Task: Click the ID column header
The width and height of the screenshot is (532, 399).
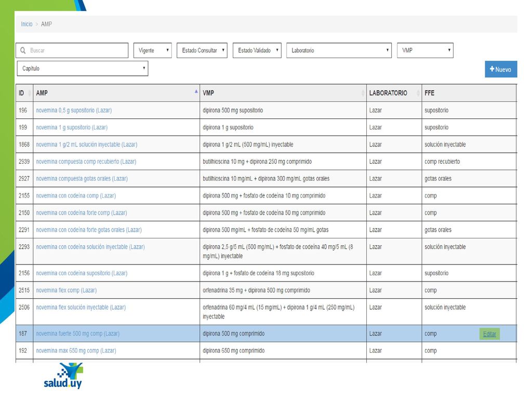Action: tap(24, 93)
